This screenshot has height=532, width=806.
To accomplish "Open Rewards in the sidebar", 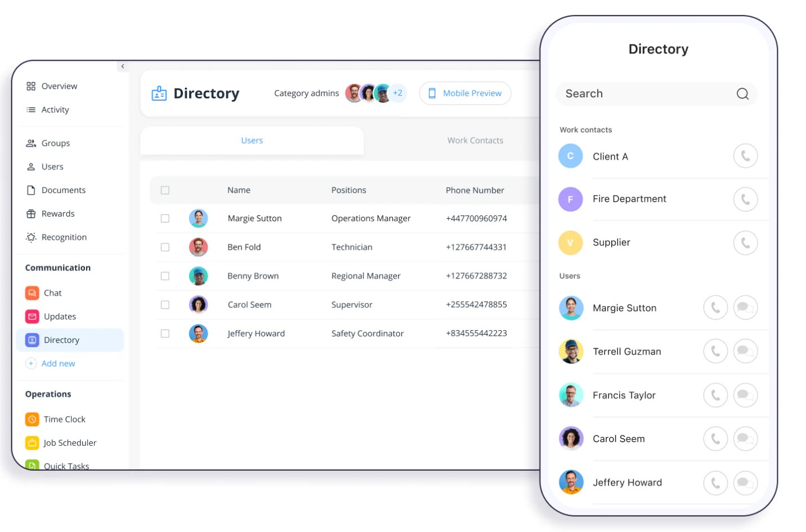I will pyautogui.click(x=51, y=214).
